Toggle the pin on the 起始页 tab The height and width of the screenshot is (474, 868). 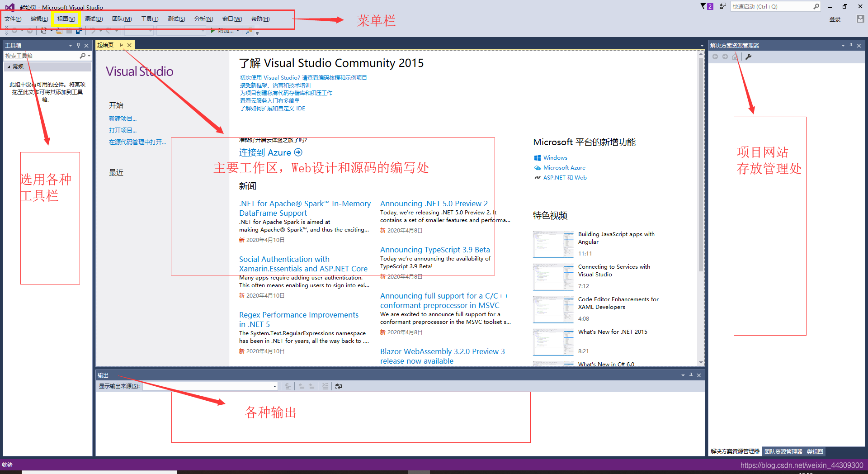click(121, 45)
